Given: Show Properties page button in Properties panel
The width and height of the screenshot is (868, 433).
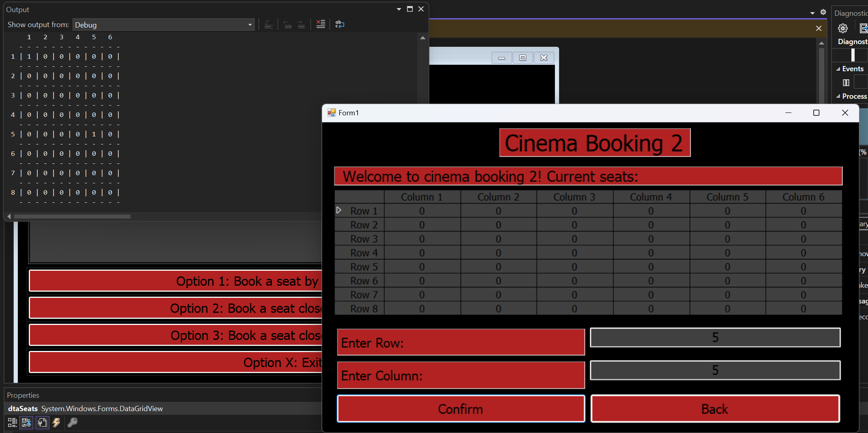Looking at the screenshot, I should pyautogui.click(x=42, y=422).
